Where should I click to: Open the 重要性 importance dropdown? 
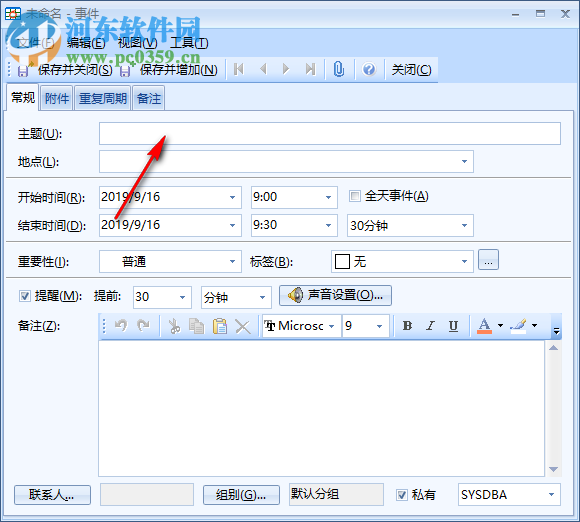(232, 261)
